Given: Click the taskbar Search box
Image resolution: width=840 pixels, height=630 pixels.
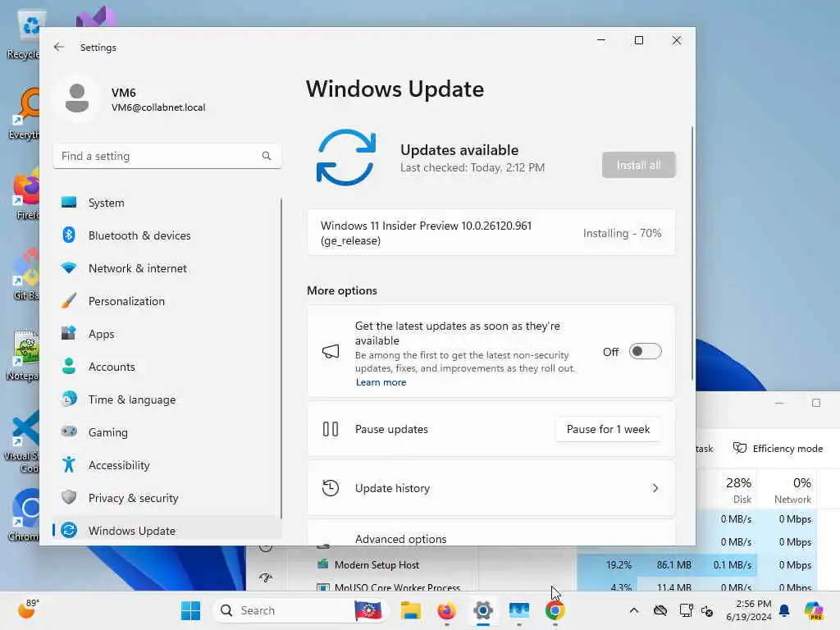Looking at the screenshot, I should coord(299,610).
